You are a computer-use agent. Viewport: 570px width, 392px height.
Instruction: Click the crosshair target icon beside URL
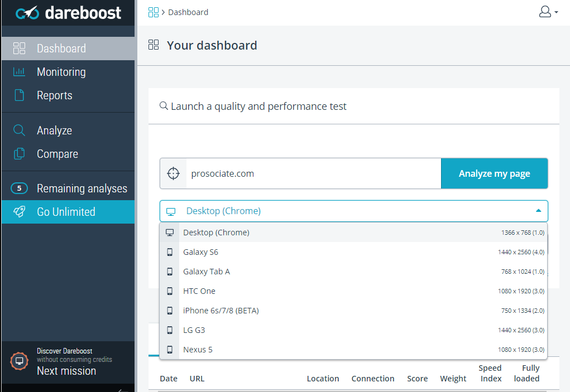click(174, 173)
